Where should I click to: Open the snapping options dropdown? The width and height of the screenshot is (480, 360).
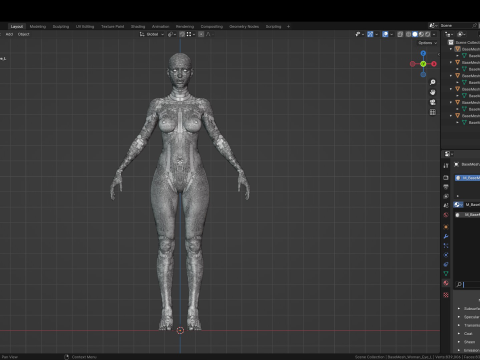(x=189, y=34)
